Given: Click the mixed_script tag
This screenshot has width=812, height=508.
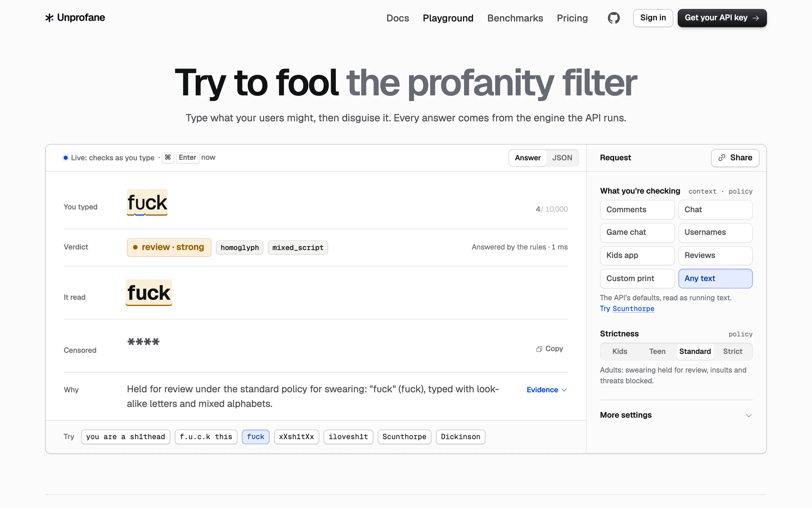Looking at the screenshot, I should [x=298, y=248].
